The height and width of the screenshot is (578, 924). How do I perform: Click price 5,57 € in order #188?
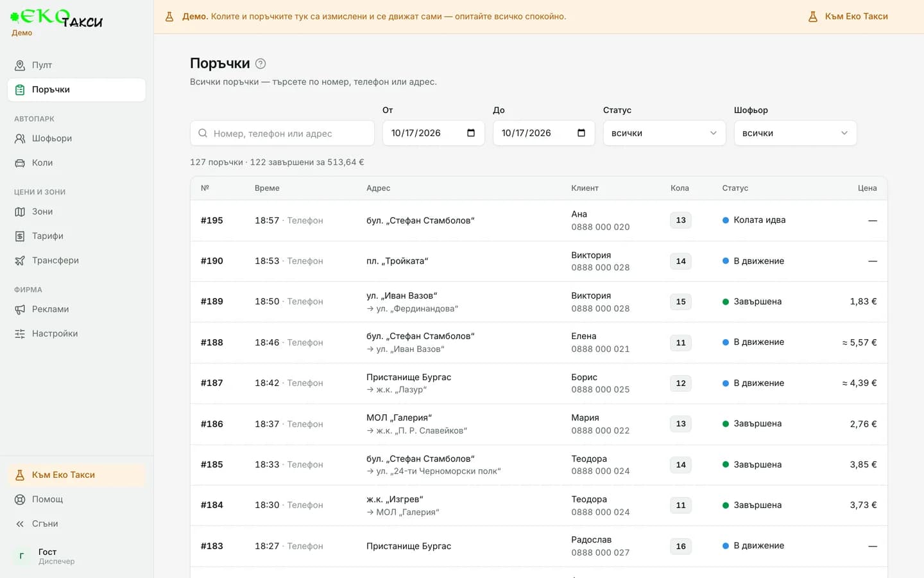859,342
